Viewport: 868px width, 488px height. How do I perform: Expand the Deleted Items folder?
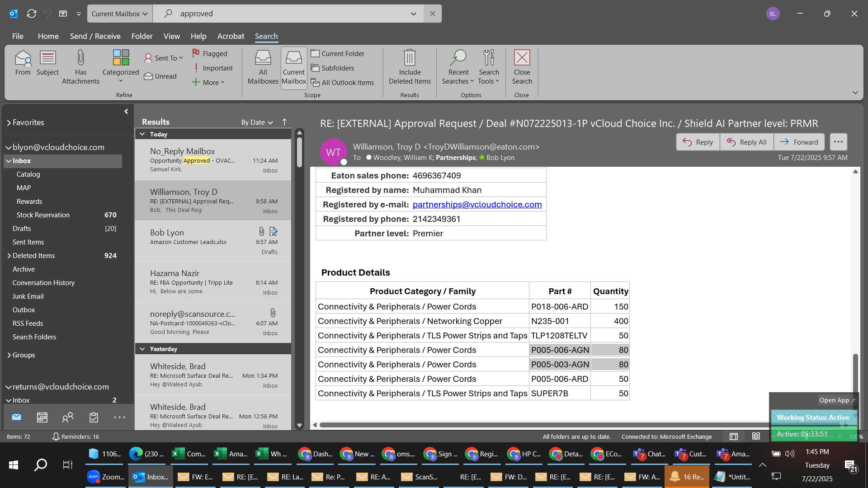tap(9, 256)
